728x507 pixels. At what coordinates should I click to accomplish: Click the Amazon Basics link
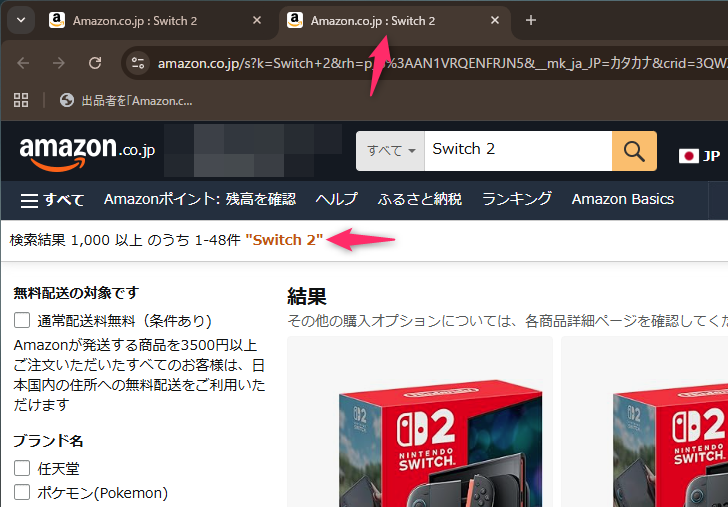(x=622, y=199)
